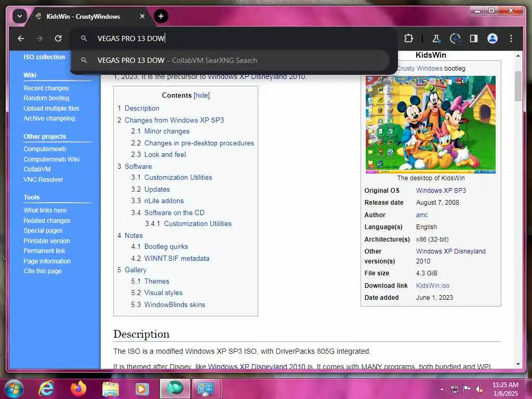The width and height of the screenshot is (532, 399).
Task: Open the ISO collection sidebar link
Action: coord(44,57)
